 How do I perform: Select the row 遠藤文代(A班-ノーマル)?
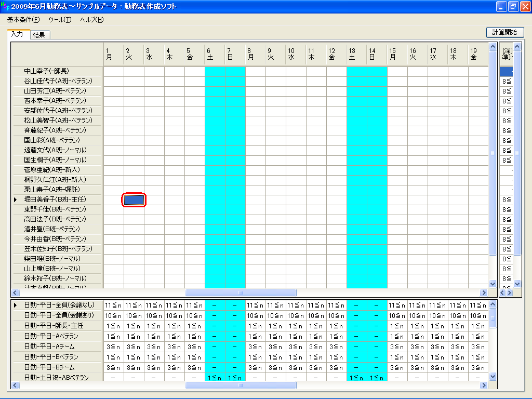(x=57, y=150)
